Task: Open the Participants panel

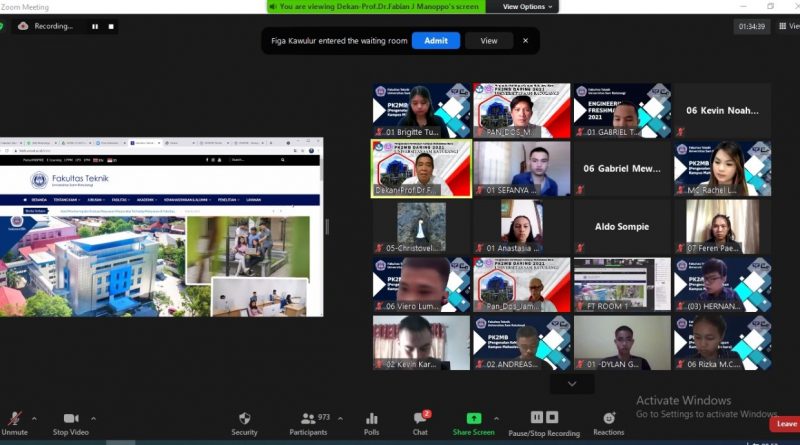Action: pyautogui.click(x=308, y=424)
